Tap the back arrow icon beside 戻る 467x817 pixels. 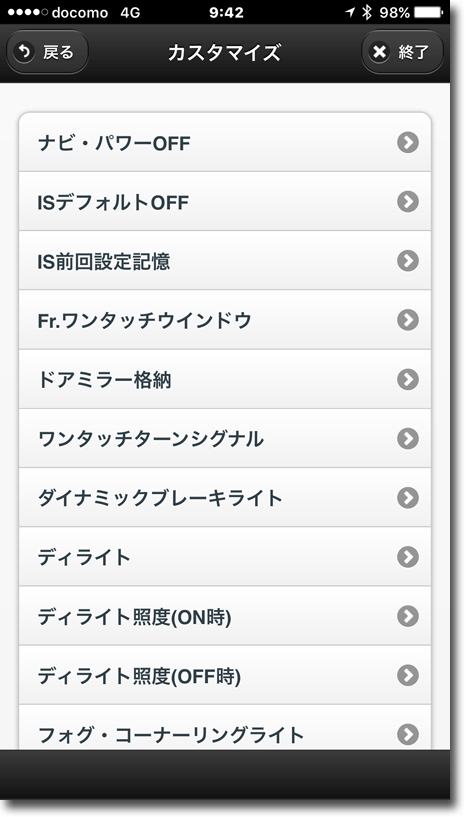pyautogui.click(x=24, y=52)
